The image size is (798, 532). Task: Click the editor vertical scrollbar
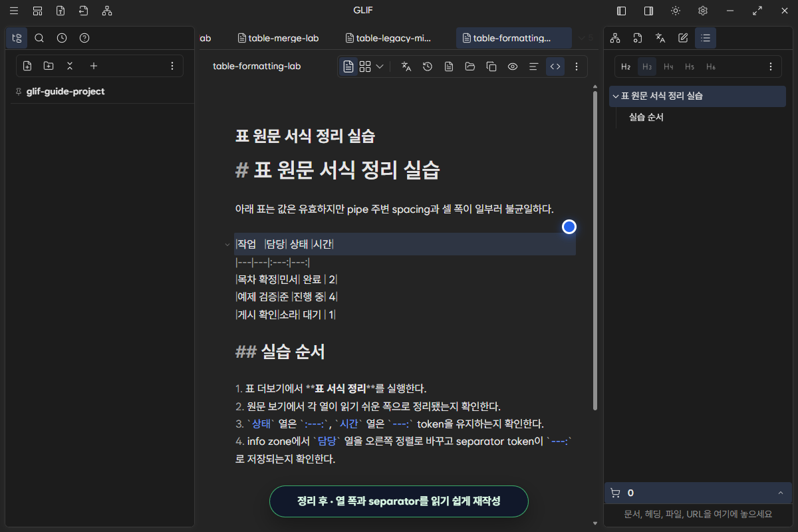595,250
